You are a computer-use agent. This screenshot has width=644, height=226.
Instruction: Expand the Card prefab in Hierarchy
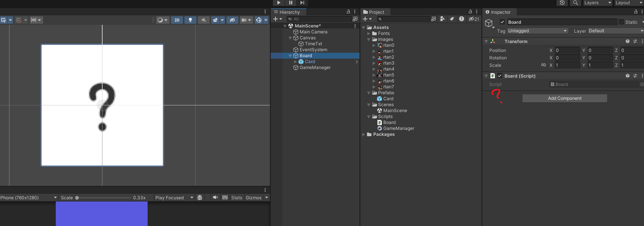tap(296, 62)
